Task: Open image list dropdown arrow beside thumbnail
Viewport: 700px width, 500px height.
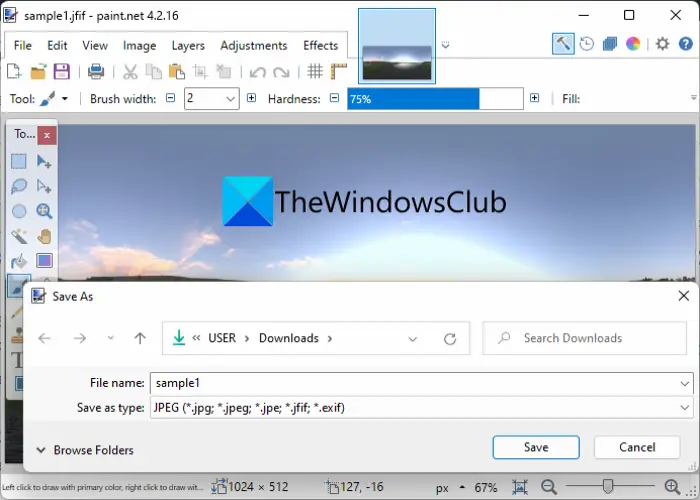Action: pos(445,45)
